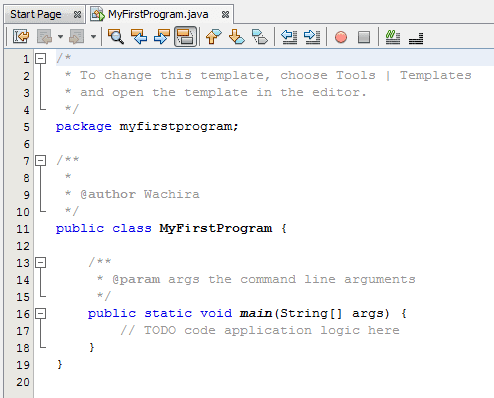
Task: Click the Comment lines icon
Action: point(393,36)
